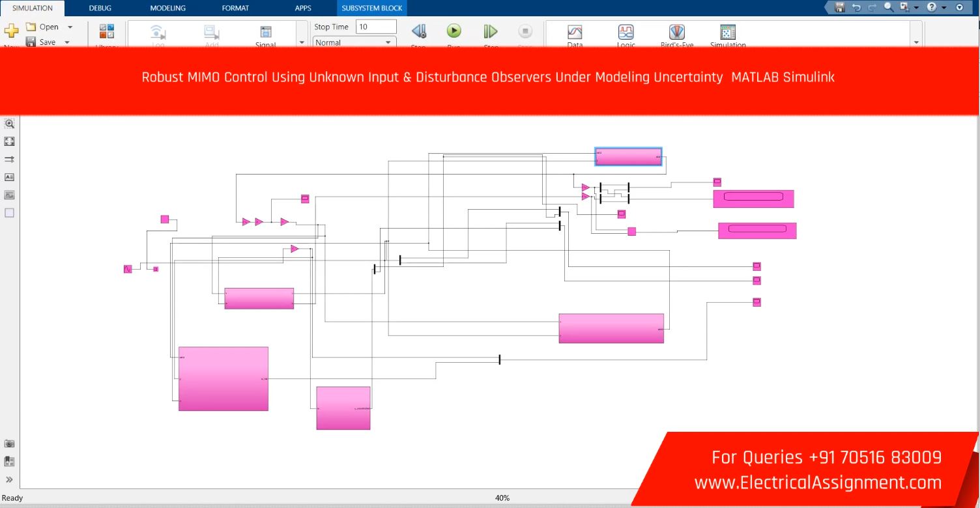Select the upper Display block at the right
980x508 pixels.
tap(754, 199)
